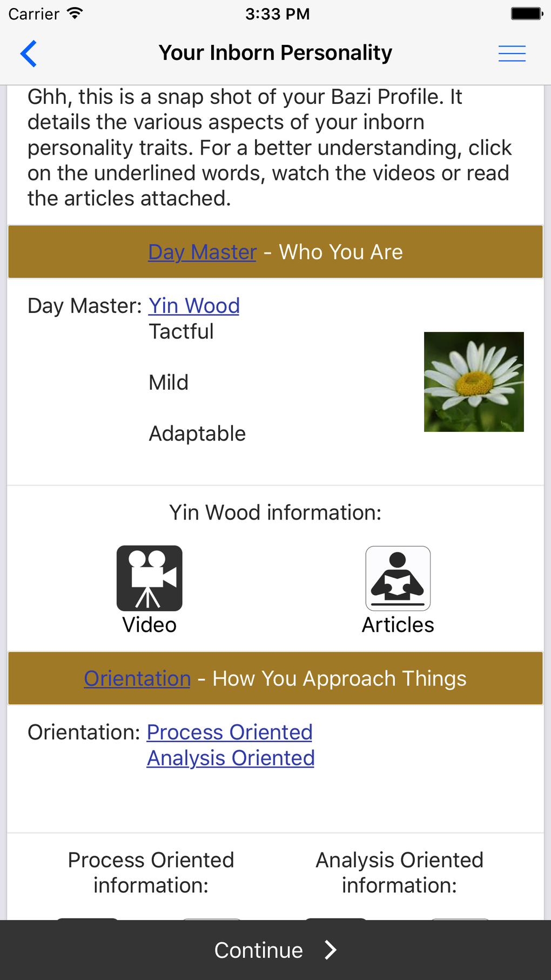This screenshot has height=980, width=551.
Task: Tap the chevron beside Continue
Action: pyautogui.click(x=331, y=950)
